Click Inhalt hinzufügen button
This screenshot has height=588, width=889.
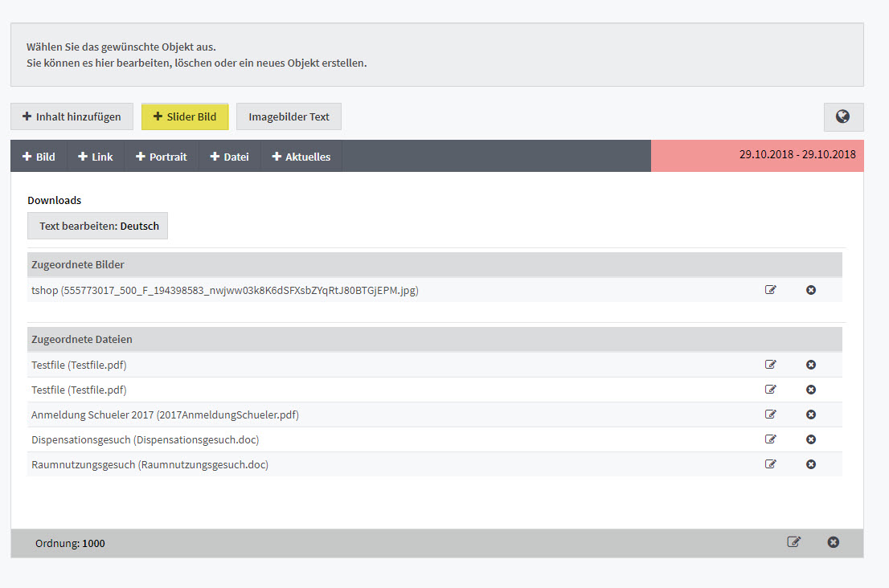(x=72, y=116)
